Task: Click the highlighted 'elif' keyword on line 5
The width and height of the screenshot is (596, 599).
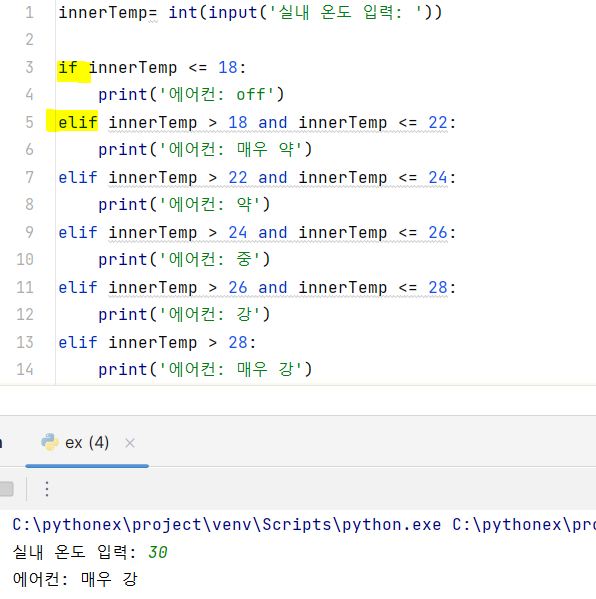Action: pyautogui.click(x=78, y=123)
